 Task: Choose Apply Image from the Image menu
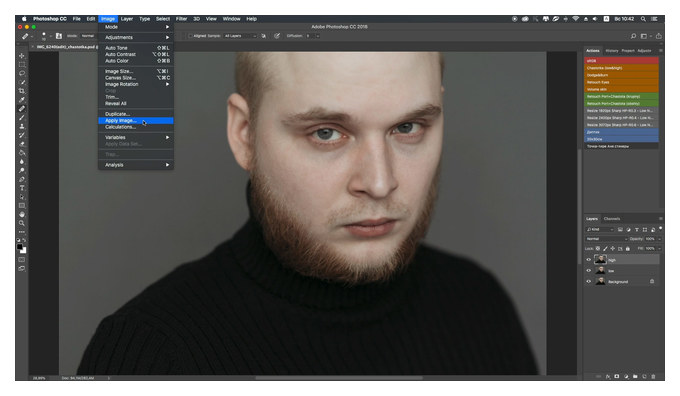pyautogui.click(x=136, y=121)
